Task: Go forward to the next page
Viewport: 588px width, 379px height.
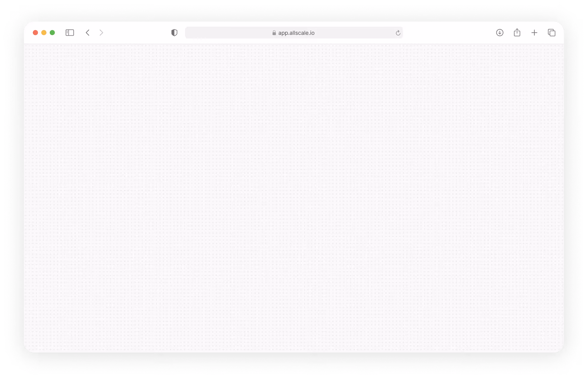Action: [x=101, y=32]
